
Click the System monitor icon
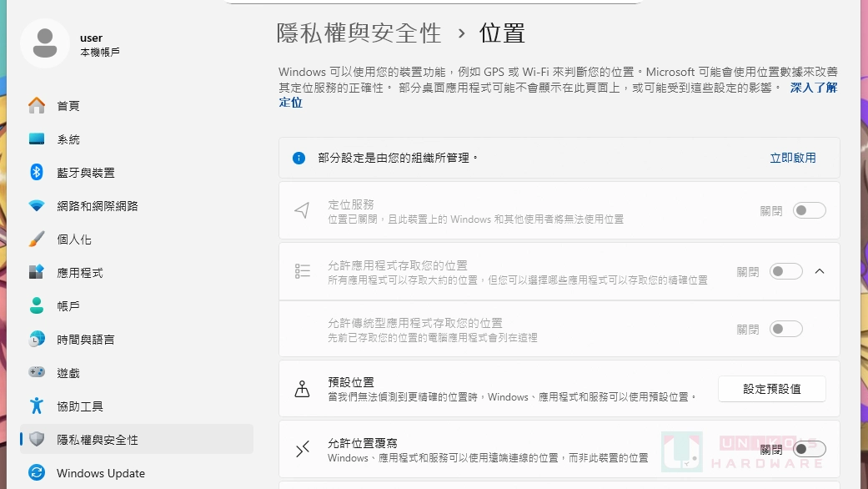tap(37, 139)
